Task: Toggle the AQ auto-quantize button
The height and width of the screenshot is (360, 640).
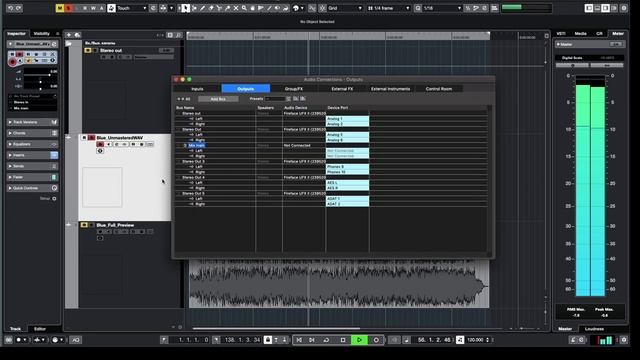Action: tap(76, 340)
